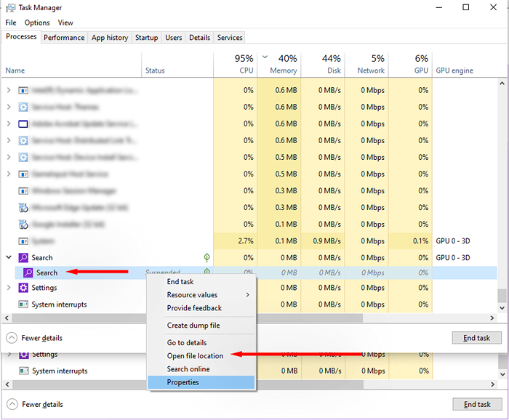Sort by the Network column header

tap(366, 65)
